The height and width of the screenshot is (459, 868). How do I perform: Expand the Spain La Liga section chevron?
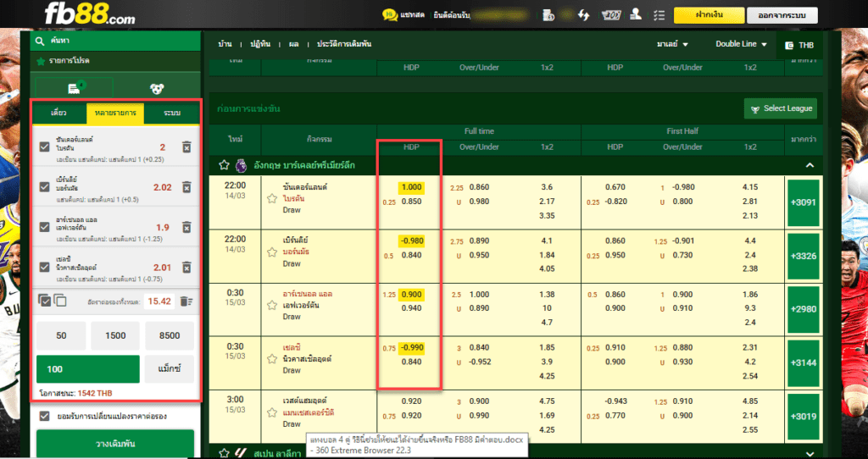point(810,453)
